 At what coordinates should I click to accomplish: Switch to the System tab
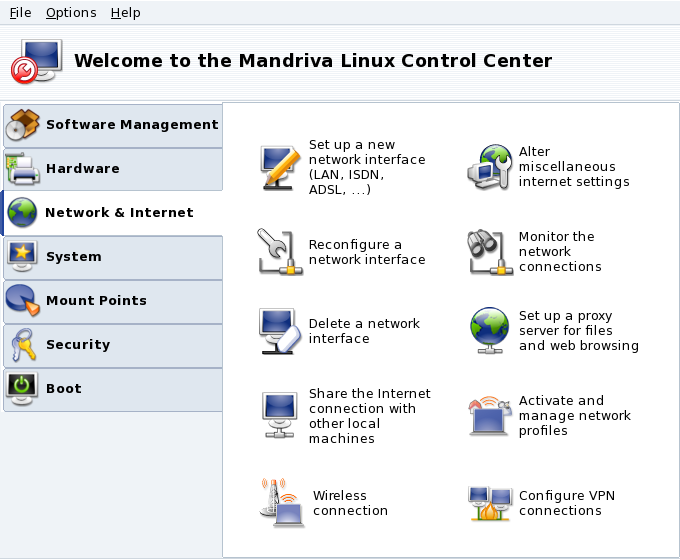[x=112, y=257]
